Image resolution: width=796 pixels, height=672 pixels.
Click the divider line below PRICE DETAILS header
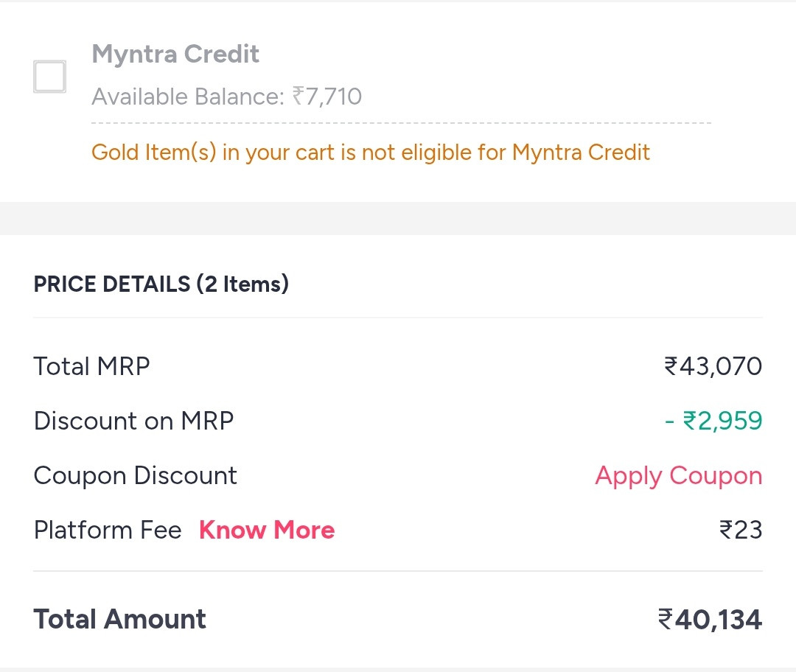tap(398, 318)
